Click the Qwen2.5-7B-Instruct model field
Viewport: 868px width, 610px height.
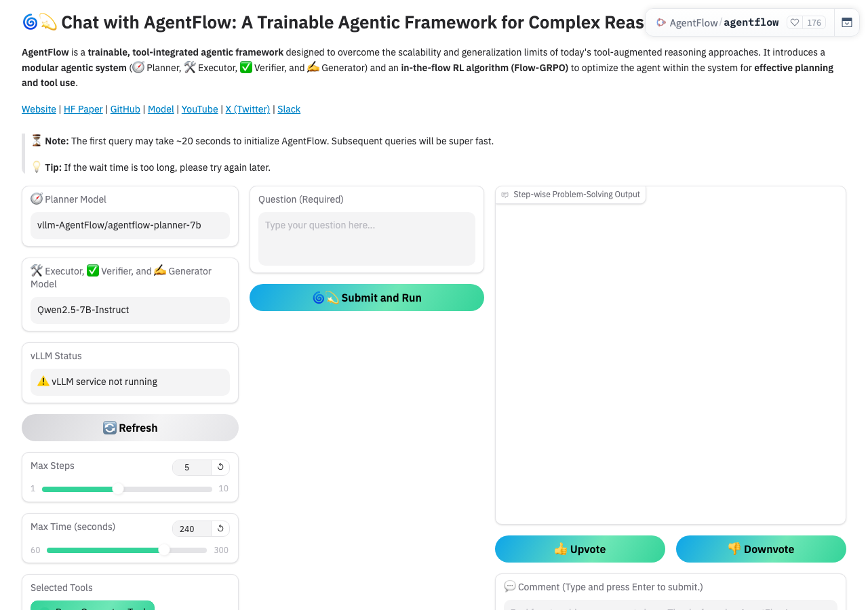point(130,310)
